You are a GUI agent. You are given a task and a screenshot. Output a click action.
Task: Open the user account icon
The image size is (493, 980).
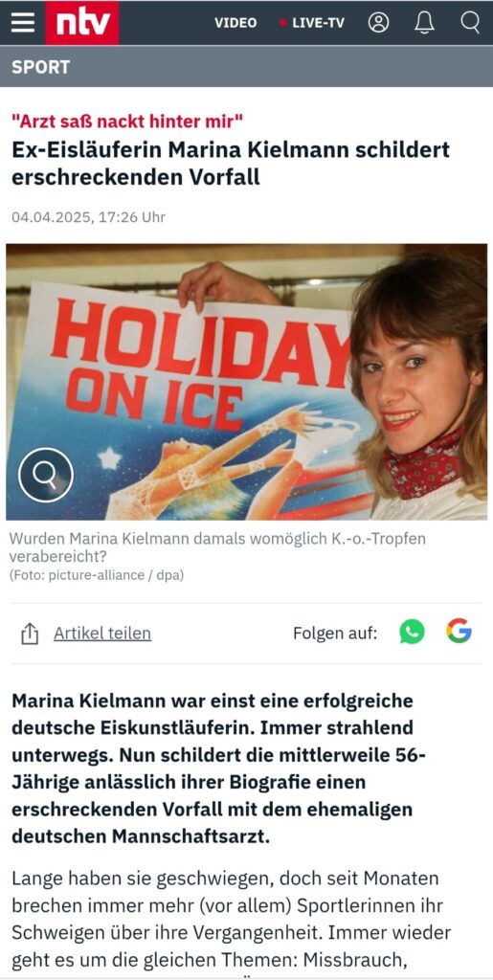coord(379,23)
